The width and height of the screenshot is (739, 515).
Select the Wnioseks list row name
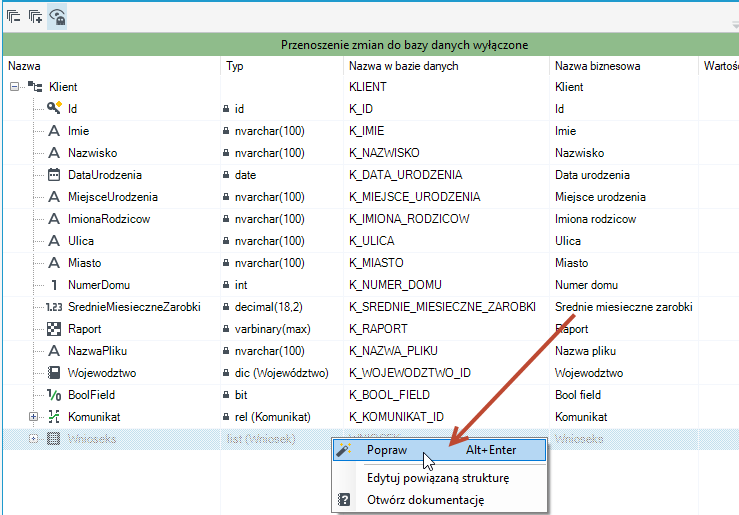[x=92, y=439]
